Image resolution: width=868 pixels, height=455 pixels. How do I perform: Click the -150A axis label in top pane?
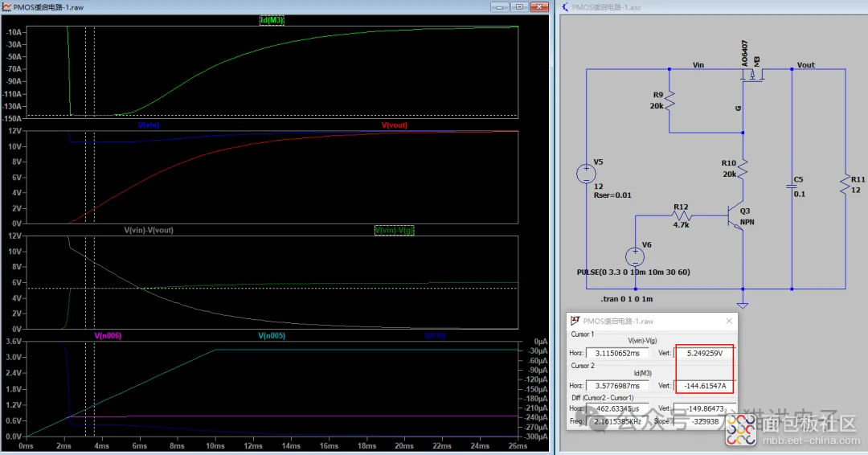[12, 118]
